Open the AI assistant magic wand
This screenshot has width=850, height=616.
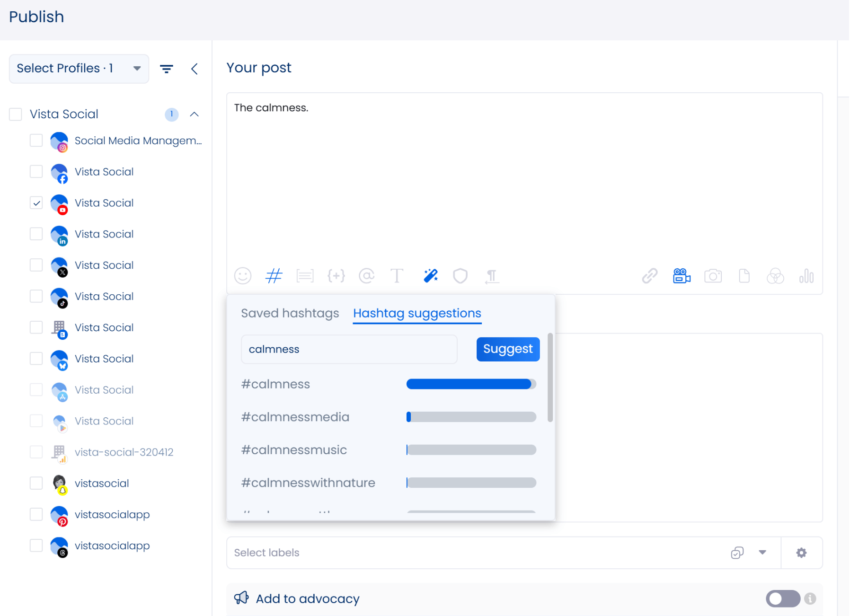pos(430,276)
